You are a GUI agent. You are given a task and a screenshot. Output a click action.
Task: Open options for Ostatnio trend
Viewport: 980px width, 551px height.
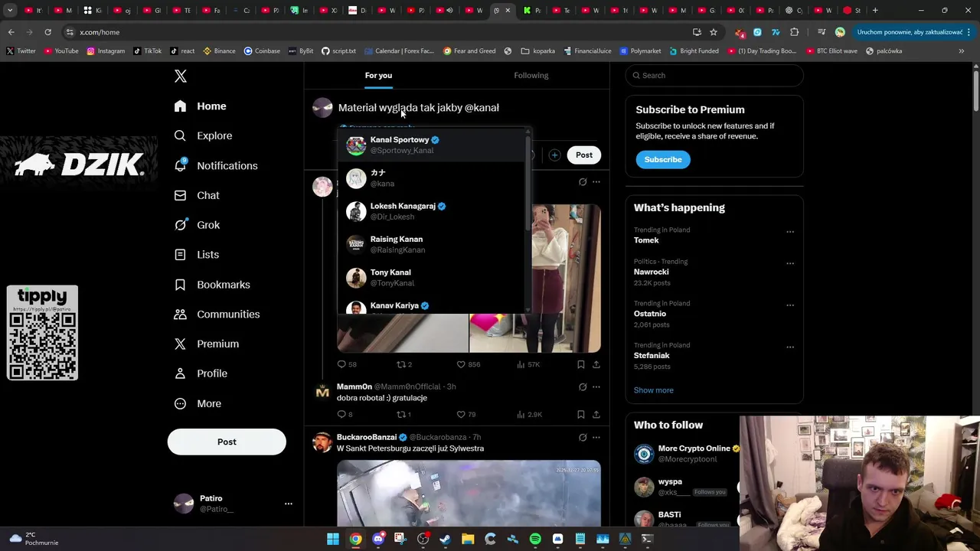point(789,305)
